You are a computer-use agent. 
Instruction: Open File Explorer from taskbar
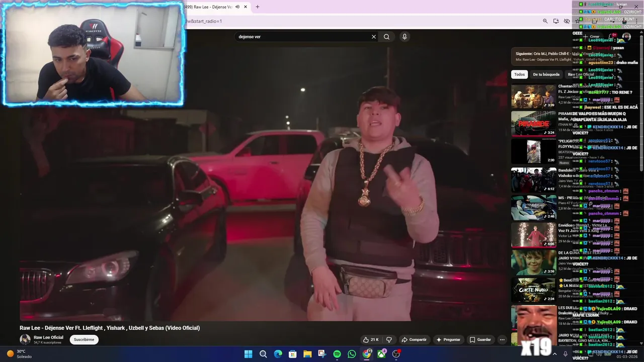click(307, 354)
